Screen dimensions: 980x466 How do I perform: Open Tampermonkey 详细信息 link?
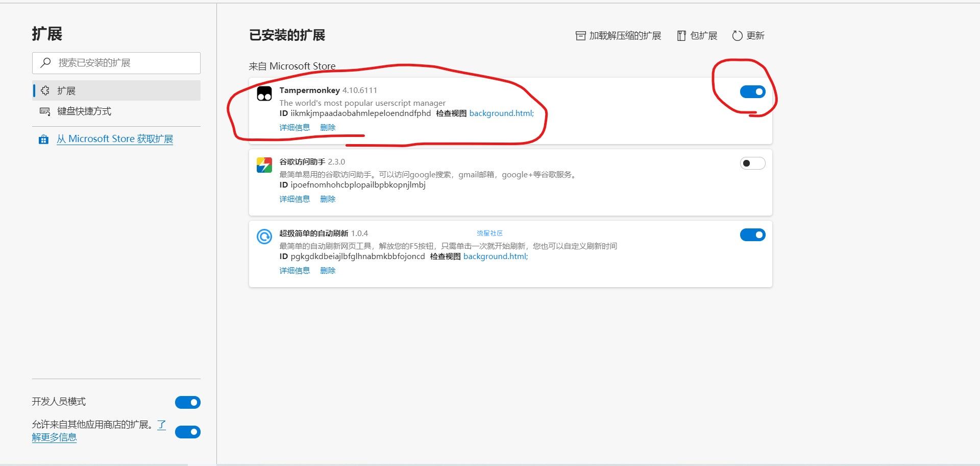click(295, 128)
